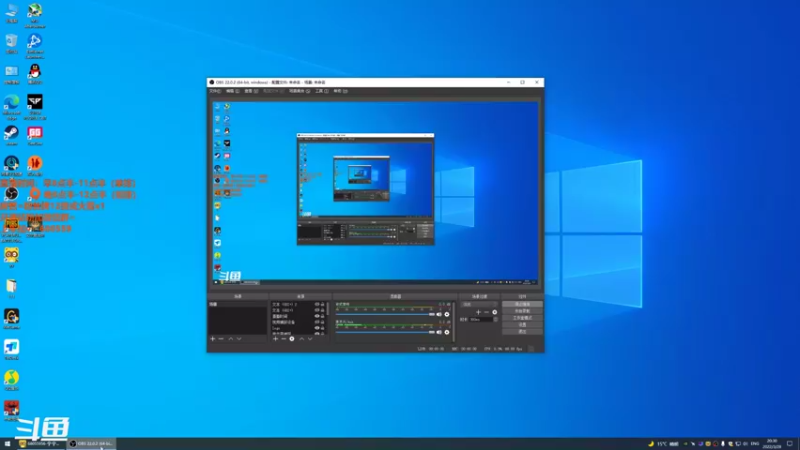Click the highlighted Stop Streaming button
This screenshot has height=450, width=800.
point(522,304)
